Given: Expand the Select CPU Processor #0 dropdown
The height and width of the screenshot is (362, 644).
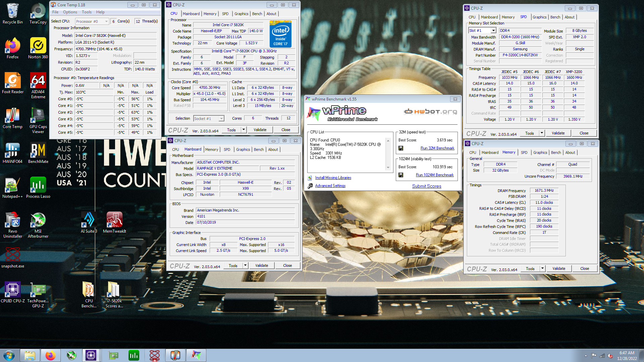Looking at the screenshot, I should click(x=106, y=21).
